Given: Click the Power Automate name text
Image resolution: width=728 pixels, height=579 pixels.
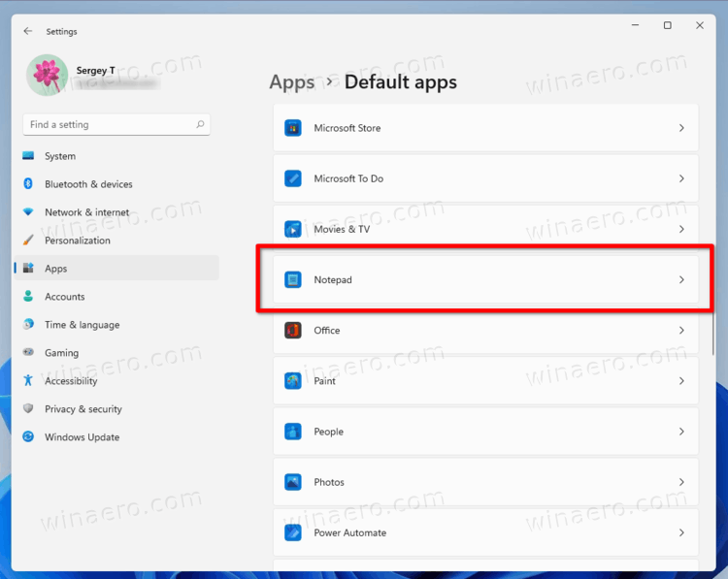Looking at the screenshot, I should coord(350,532).
